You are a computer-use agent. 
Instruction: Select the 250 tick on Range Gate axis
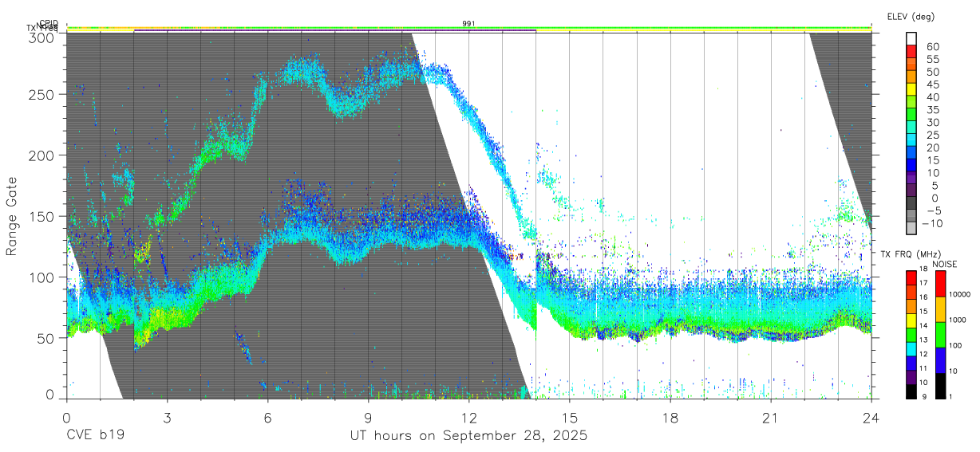[41, 94]
